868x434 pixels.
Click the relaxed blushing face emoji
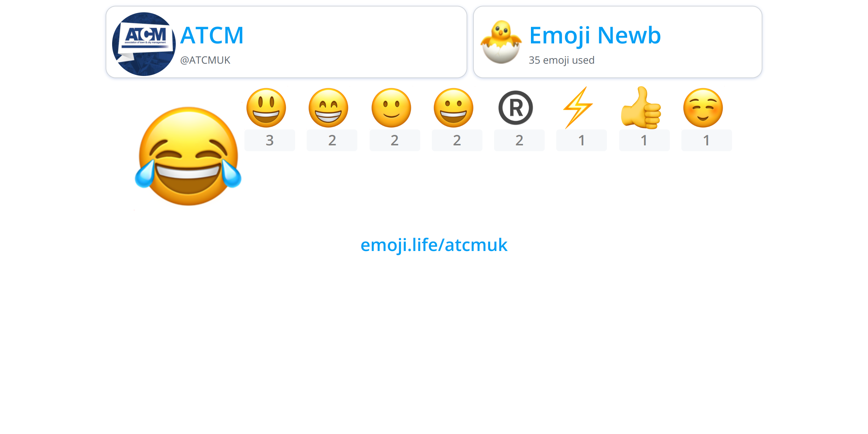click(x=703, y=108)
